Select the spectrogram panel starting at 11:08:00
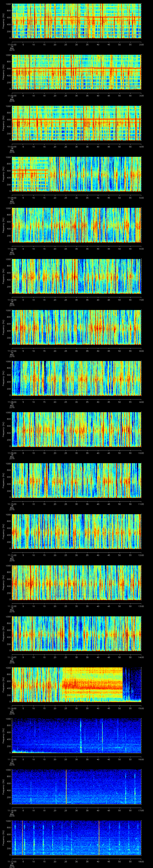This screenshot has width=153, height=868. (77, 378)
